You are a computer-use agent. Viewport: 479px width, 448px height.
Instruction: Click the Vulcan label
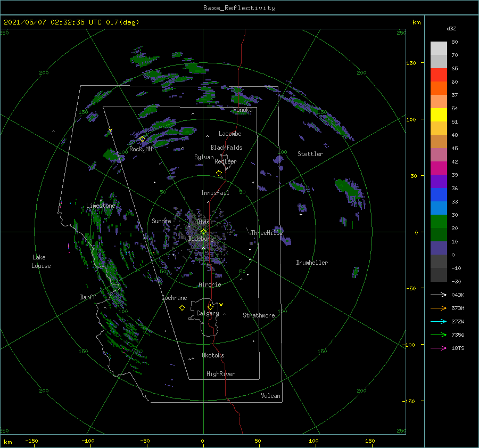coord(271,396)
